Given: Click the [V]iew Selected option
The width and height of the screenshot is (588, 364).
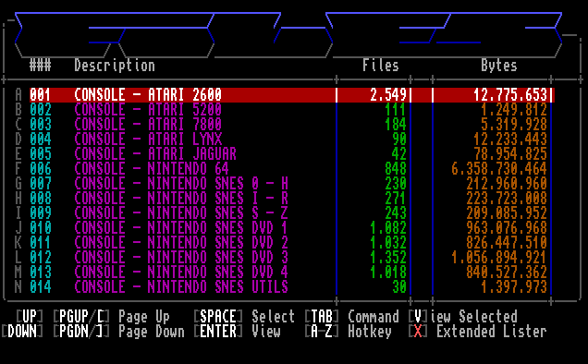Looking at the screenshot, I should (463, 317).
